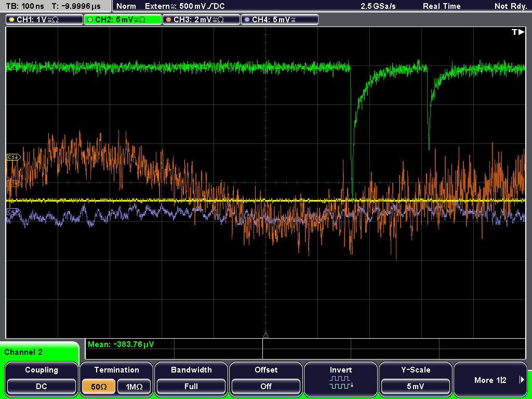Click the More page arrow icon
532x399 pixels.
[x=522, y=380]
